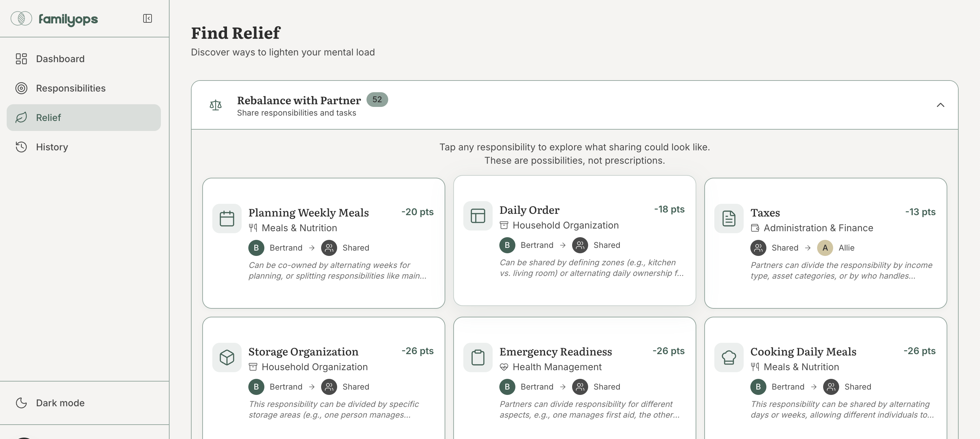The image size is (980, 439).
Task: Toggle Dark mode
Action: coord(60,403)
